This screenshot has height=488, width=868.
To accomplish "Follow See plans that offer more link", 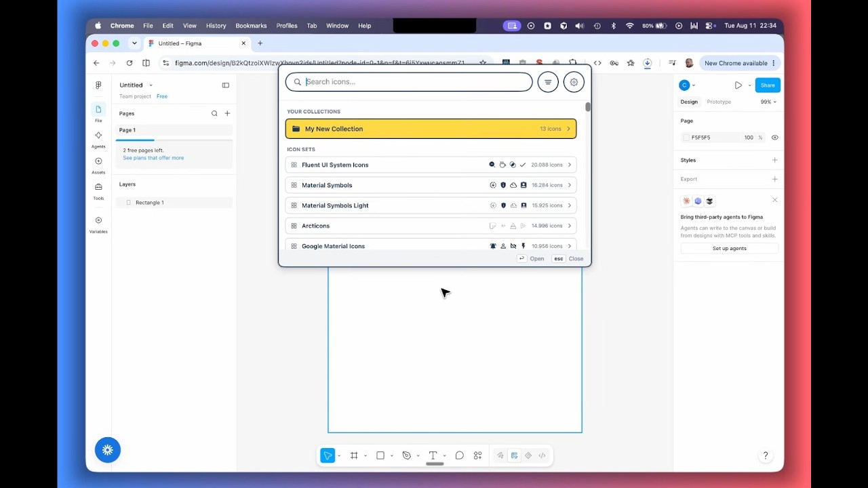I will 153,158.
